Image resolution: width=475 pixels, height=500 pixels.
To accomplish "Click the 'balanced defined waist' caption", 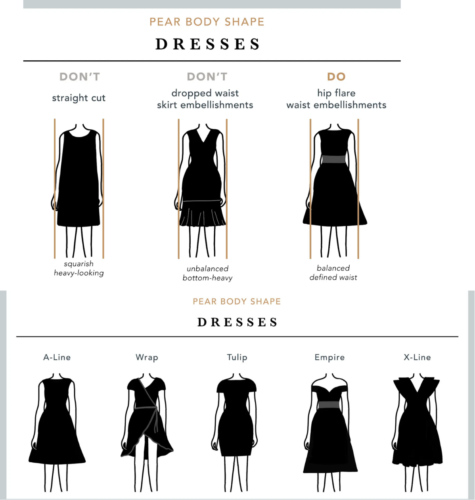I will point(333,273).
